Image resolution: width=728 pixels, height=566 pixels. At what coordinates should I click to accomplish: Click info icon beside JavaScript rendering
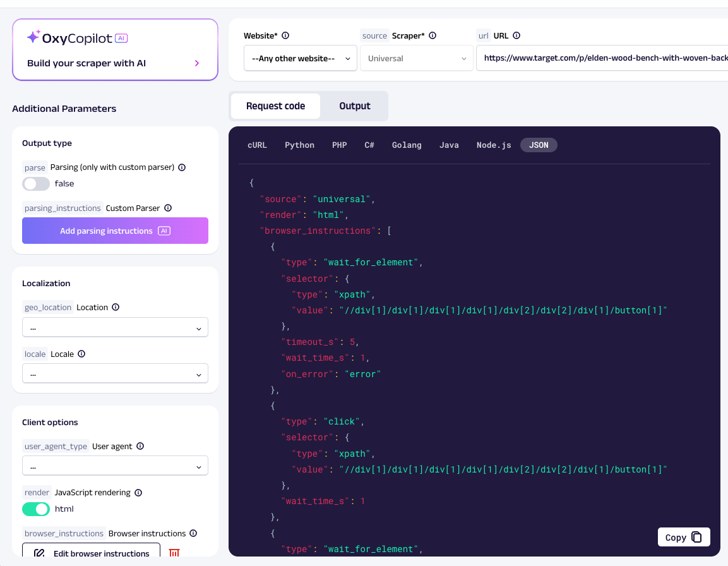138,492
